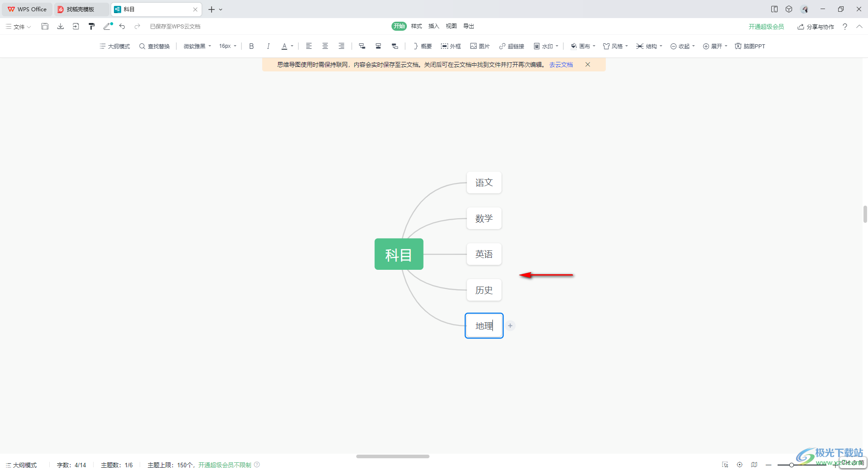Add a summary bracket (概要)
868x470 pixels.
tap(423, 46)
